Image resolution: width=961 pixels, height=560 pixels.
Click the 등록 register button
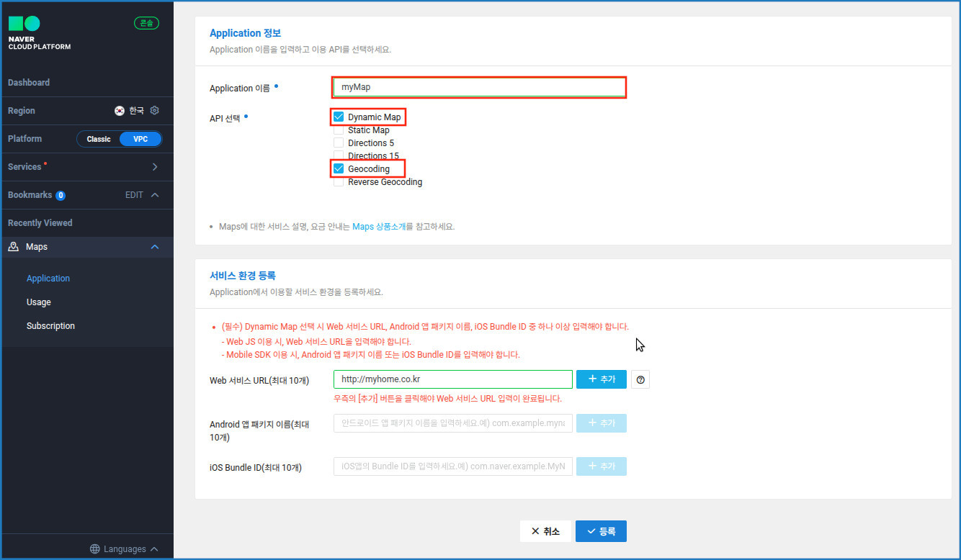[x=601, y=531]
